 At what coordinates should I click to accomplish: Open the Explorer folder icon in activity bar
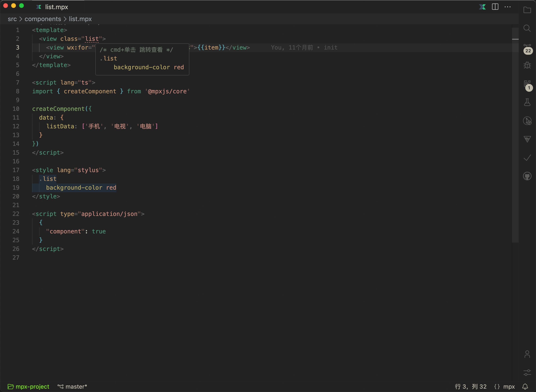tap(527, 10)
